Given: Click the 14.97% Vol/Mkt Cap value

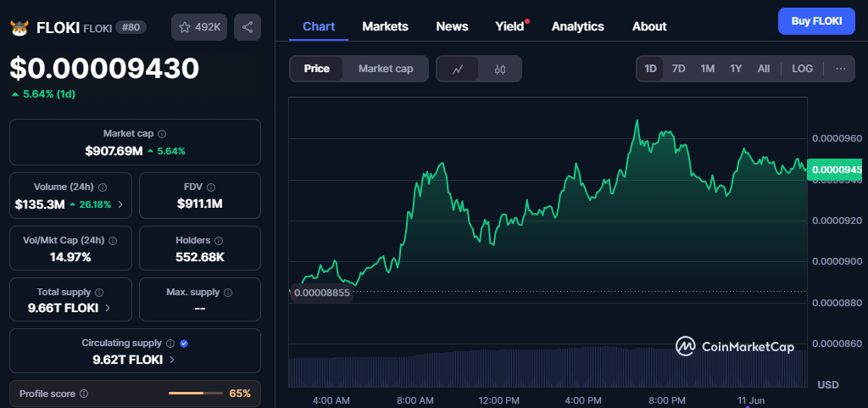Looking at the screenshot, I should click(x=70, y=257).
